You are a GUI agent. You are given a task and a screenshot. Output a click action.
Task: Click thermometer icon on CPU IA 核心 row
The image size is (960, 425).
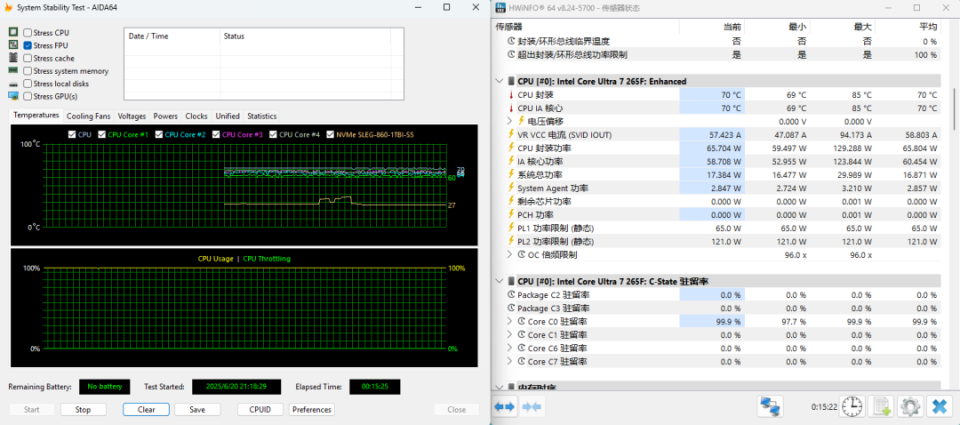pyautogui.click(x=511, y=108)
